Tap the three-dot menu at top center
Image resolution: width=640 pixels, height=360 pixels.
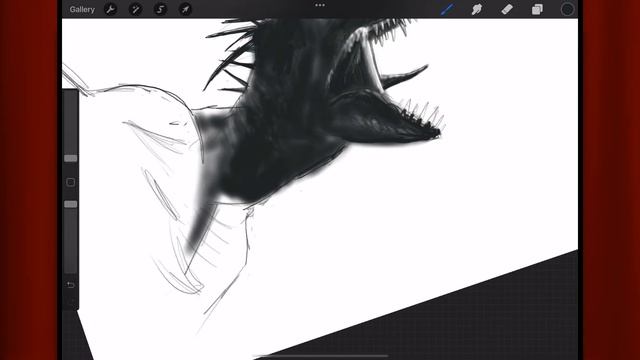pos(320,5)
